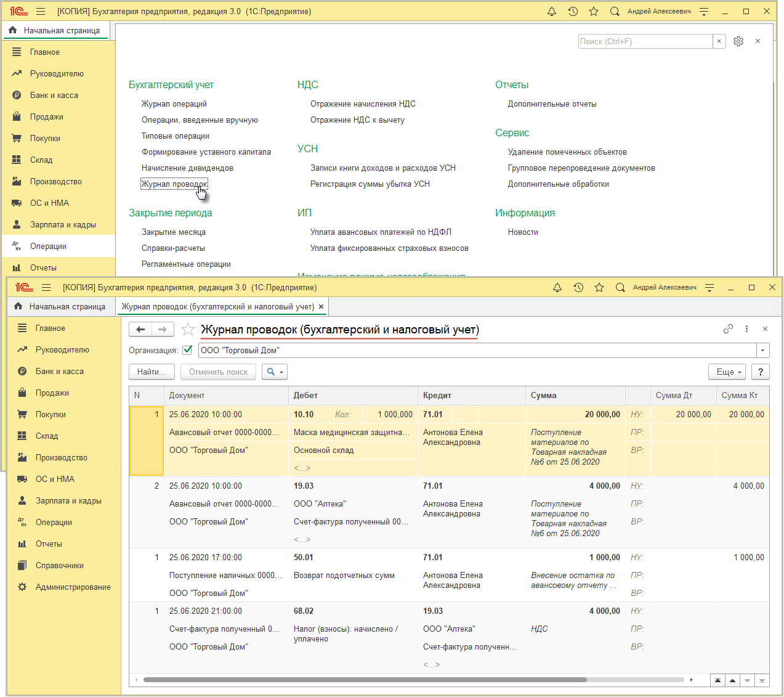Expand the magnifier search options dropdown

[x=275, y=372]
